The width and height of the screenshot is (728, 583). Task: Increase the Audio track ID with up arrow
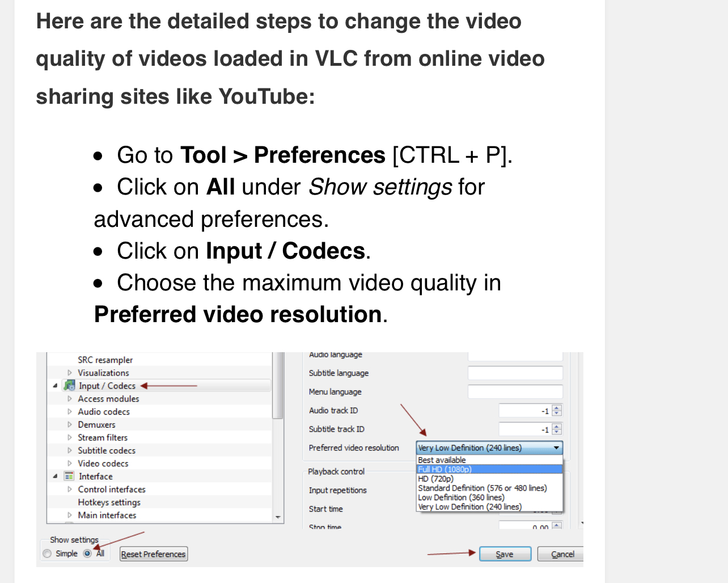pos(557,408)
